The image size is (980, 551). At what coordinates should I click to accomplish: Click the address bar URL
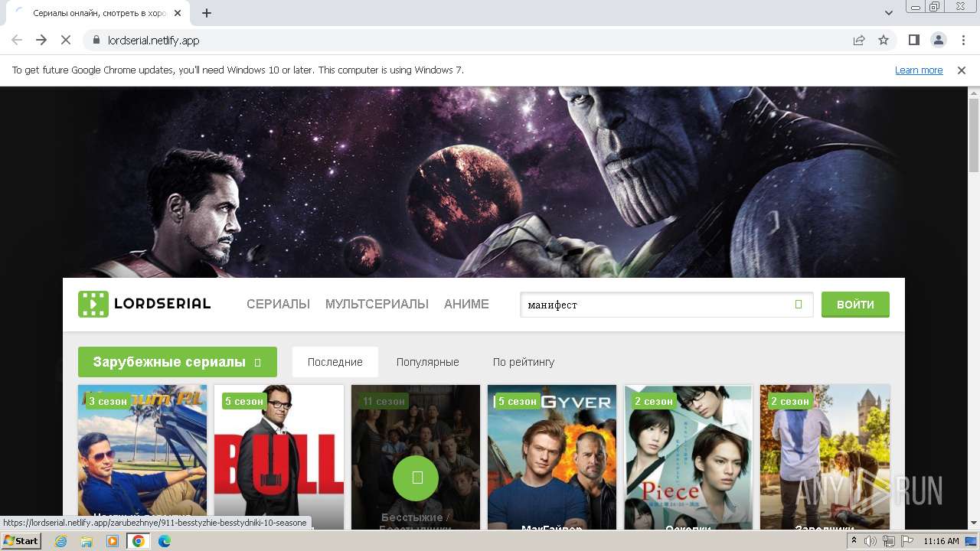click(x=154, y=40)
